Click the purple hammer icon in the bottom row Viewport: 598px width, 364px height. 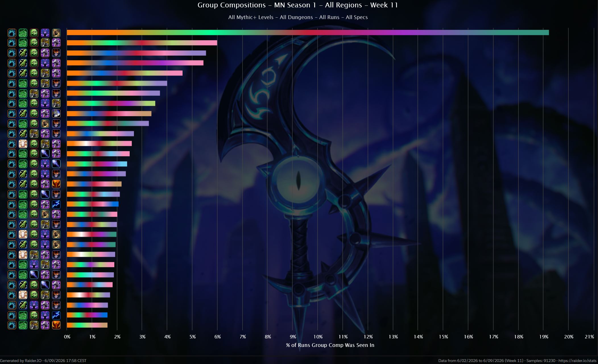click(x=45, y=325)
